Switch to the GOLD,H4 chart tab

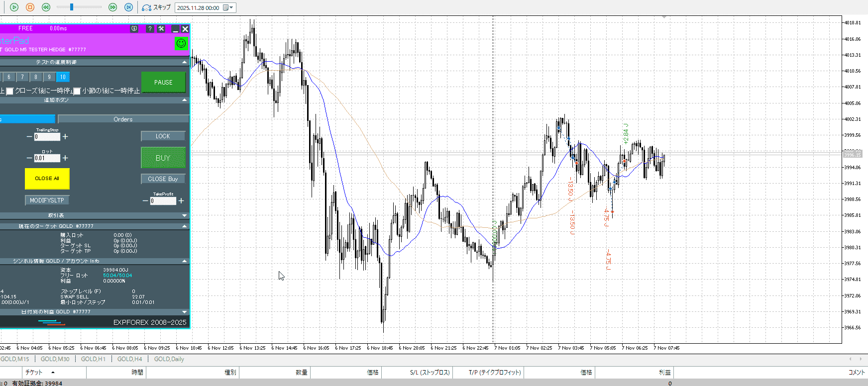click(x=129, y=359)
